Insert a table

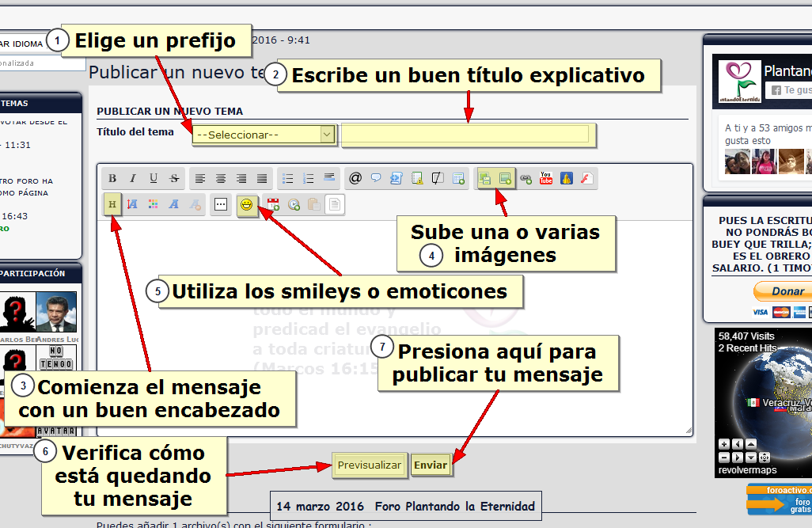(459, 179)
